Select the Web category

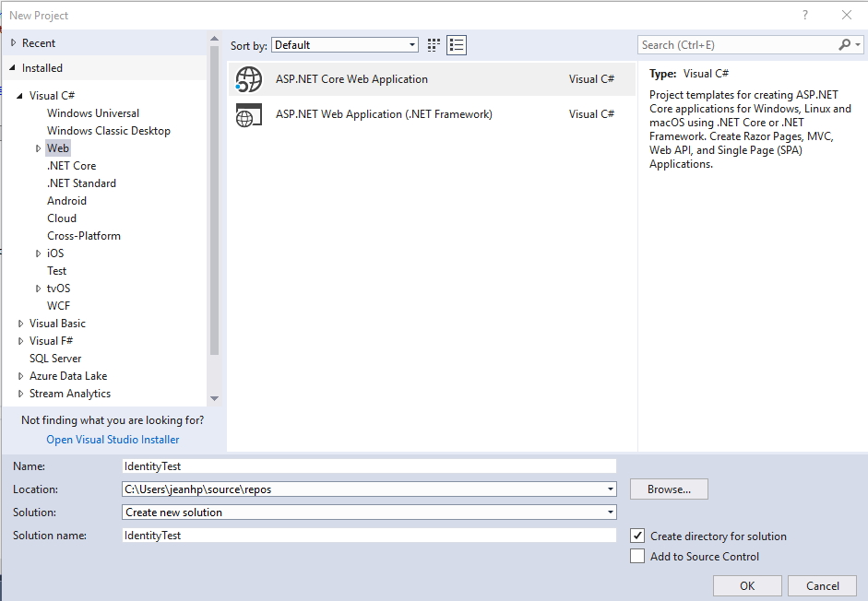(57, 148)
